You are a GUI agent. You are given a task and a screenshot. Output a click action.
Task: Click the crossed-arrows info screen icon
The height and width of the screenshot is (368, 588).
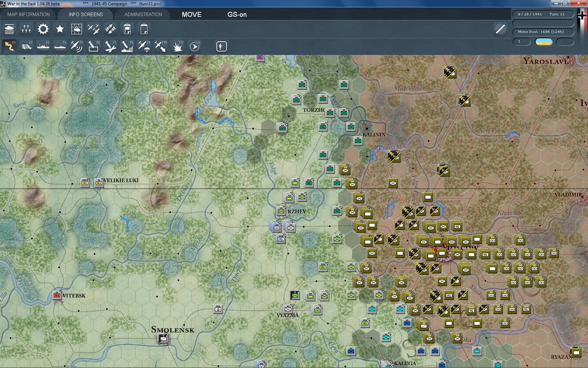click(110, 29)
